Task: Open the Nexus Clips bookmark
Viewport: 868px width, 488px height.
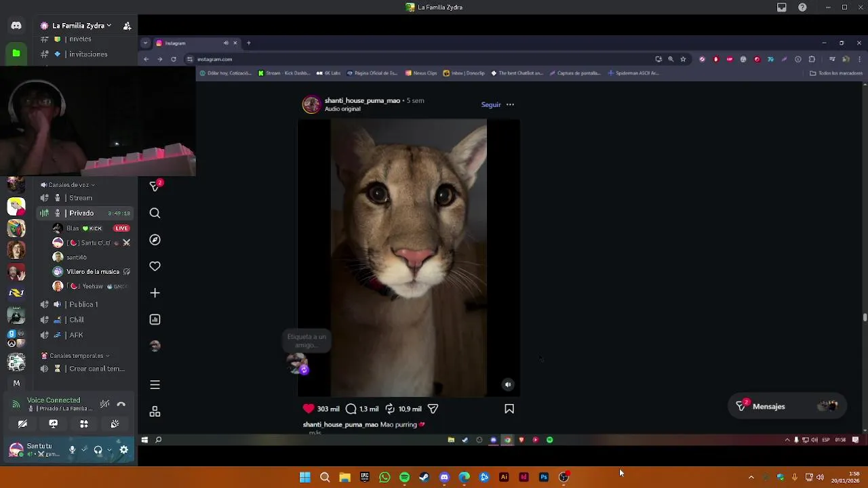Action: click(421, 73)
